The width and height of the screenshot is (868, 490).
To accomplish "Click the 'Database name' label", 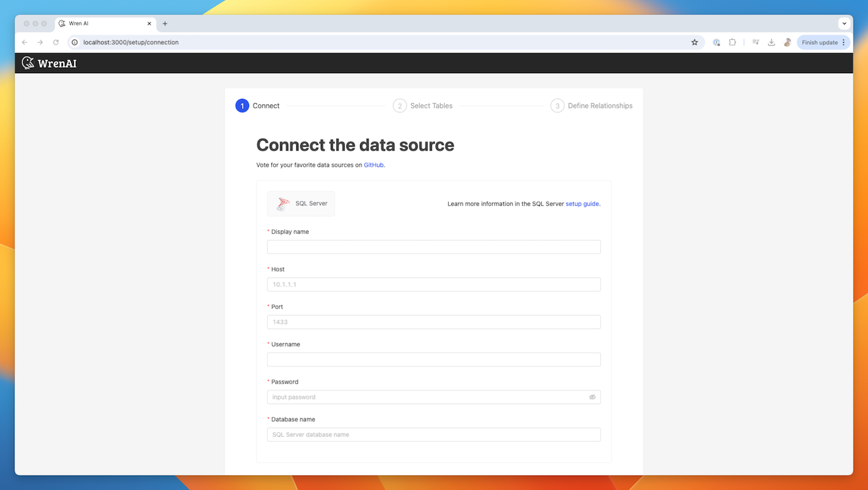I will [x=293, y=420].
